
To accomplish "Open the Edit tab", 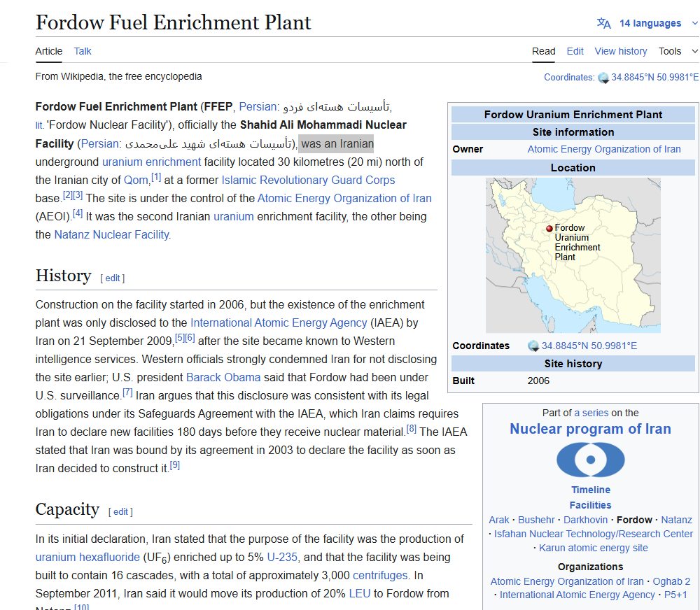I will (575, 51).
